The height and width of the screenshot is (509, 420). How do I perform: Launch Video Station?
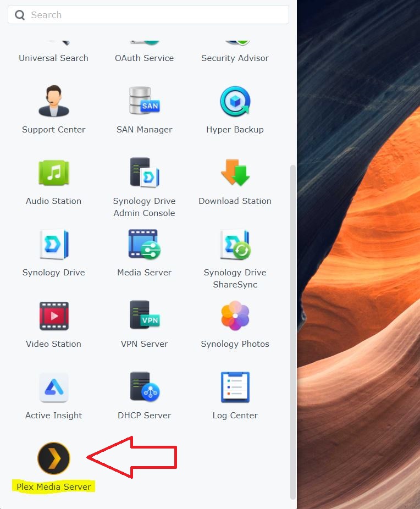(x=53, y=316)
